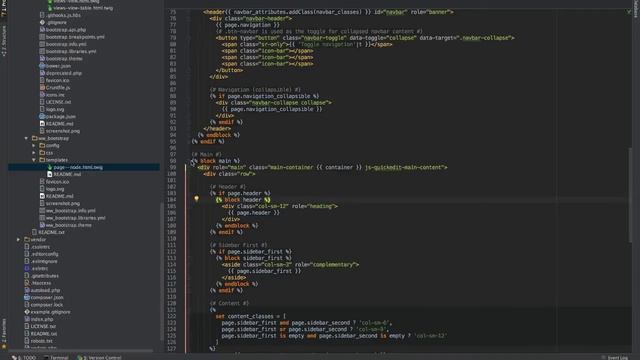
Task: Click the composer.json file icon
Action: (x=27, y=298)
